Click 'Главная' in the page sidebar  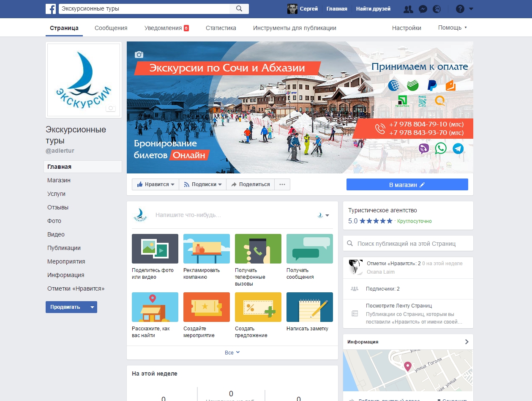[83, 167]
